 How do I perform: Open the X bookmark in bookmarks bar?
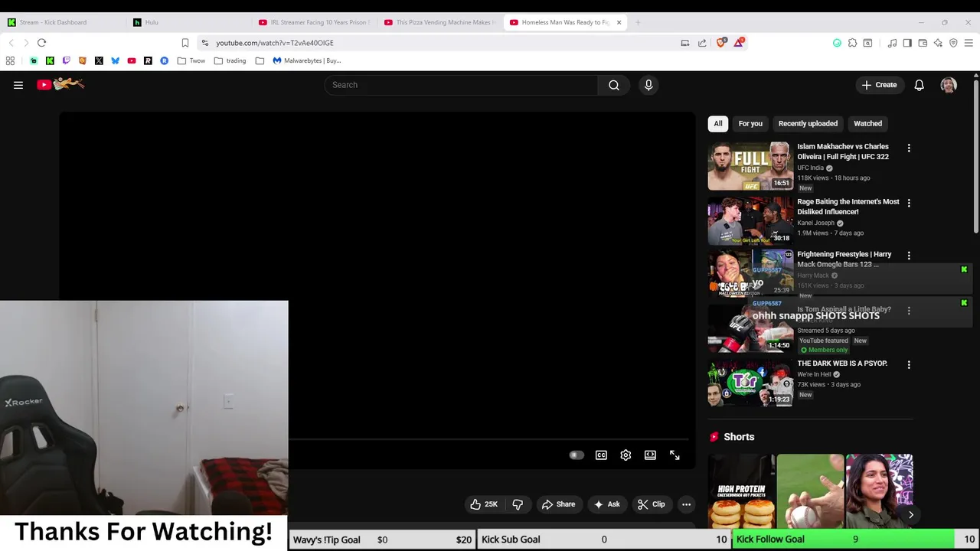coord(99,60)
